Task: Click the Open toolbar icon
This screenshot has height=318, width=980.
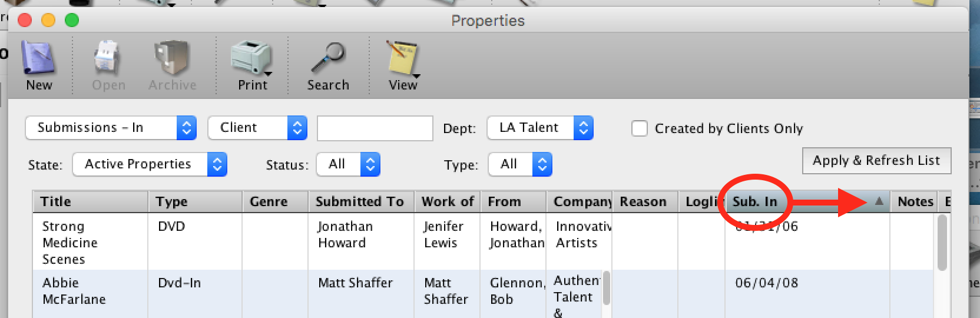Action: (108, 58)
